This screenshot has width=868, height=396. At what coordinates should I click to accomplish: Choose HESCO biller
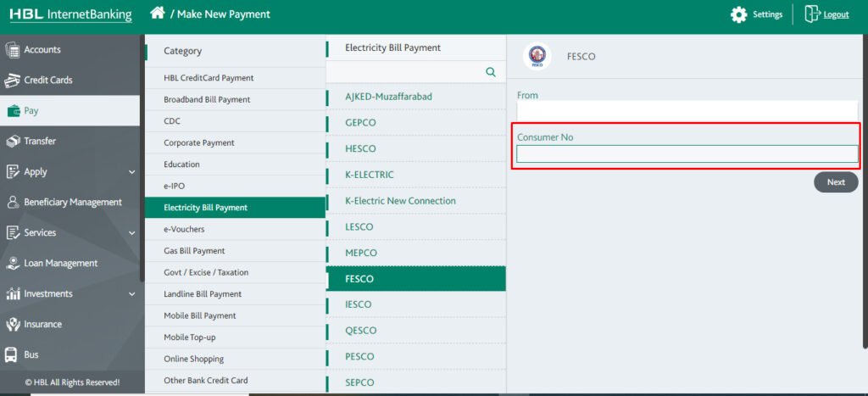click(415, 148)
